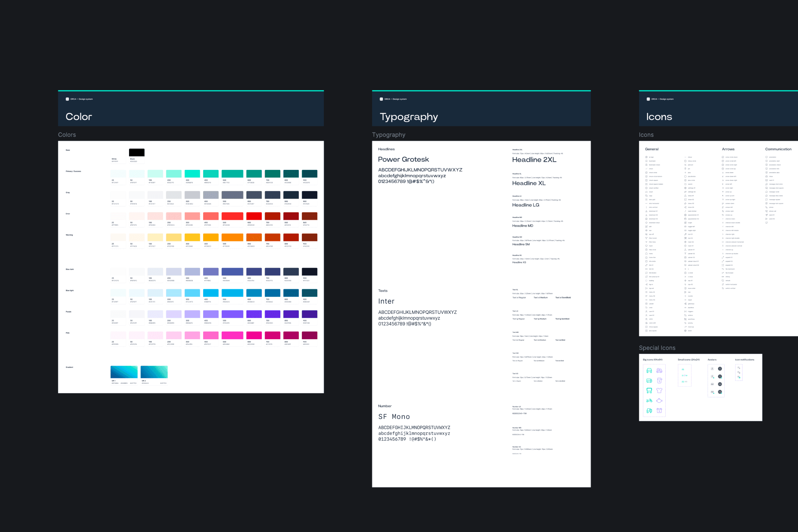This screenshot has width=798, height=532.
Task: Click the purple engine icon
Action: point(659,401)
